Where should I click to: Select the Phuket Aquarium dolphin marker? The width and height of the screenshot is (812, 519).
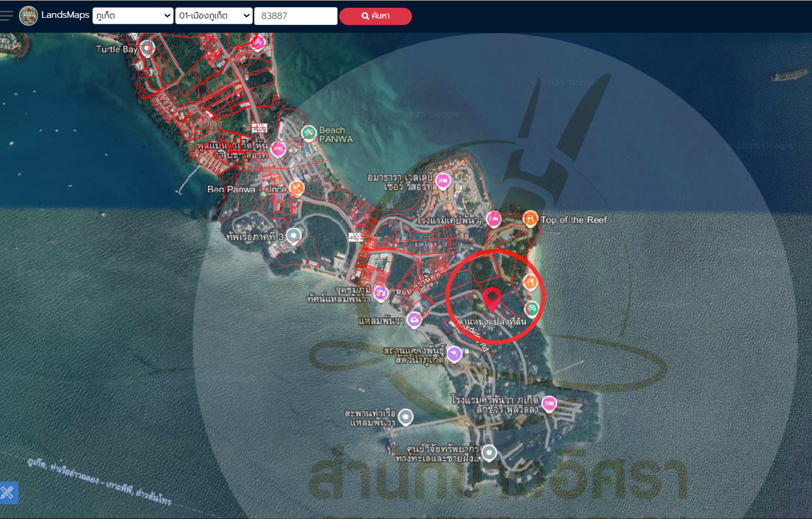coord(454,354)
